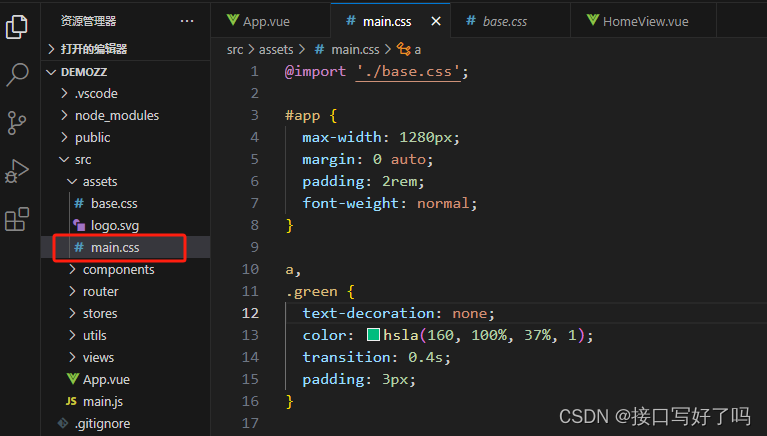Image resolution: width=767 pixels, height=436 pixels.
Task: Click the Vue icon on App.vue tab
Action: (x=233, y=20)
